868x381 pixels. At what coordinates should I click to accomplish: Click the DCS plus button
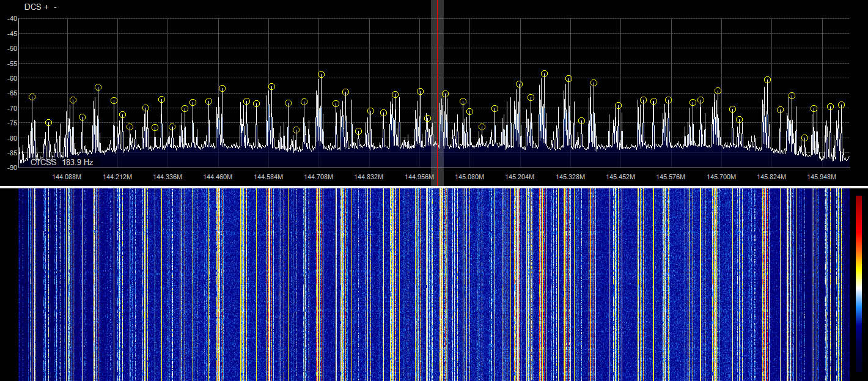click(46, 7)
